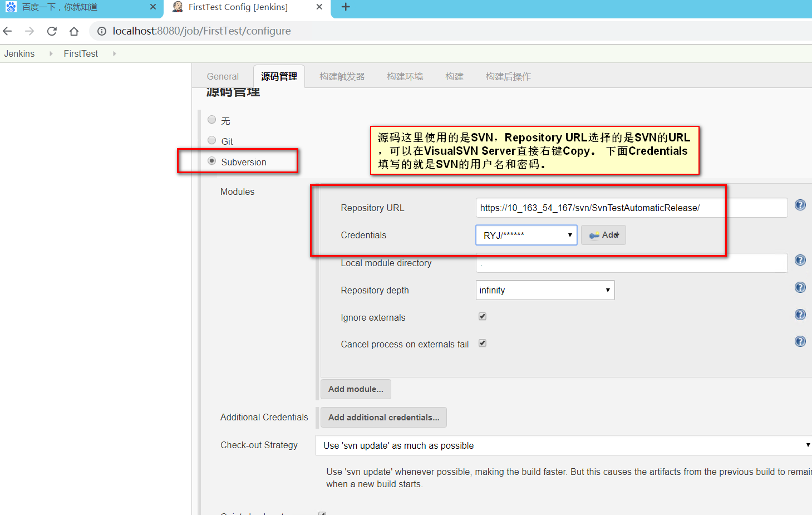Reload the page with the refresh icon
812x515 pixels.
[52, 31]
